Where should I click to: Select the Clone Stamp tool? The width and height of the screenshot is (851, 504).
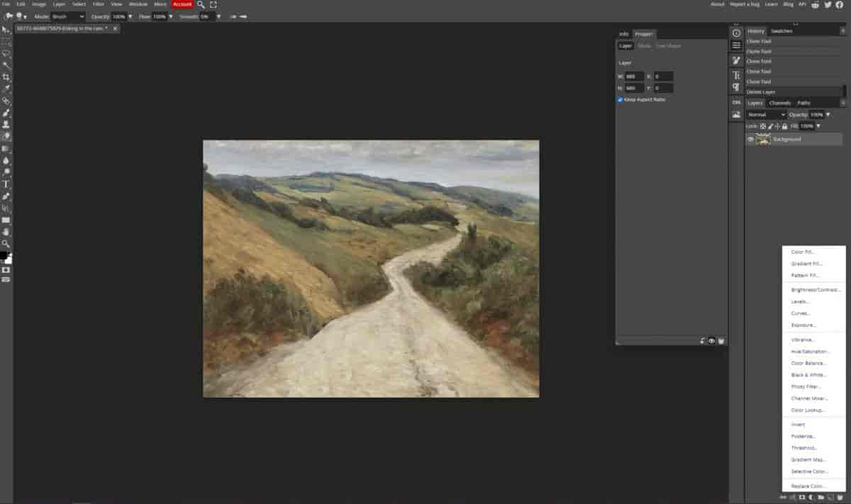coord(6,125)
